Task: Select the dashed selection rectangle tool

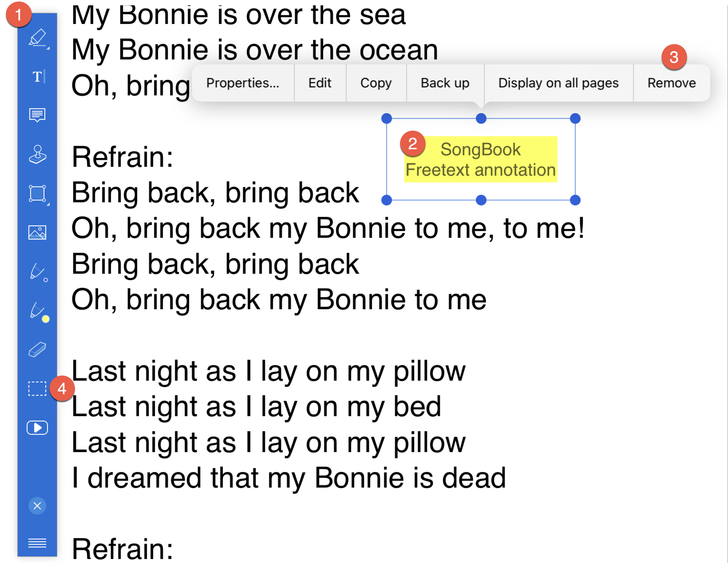Action: coord(37,388)
